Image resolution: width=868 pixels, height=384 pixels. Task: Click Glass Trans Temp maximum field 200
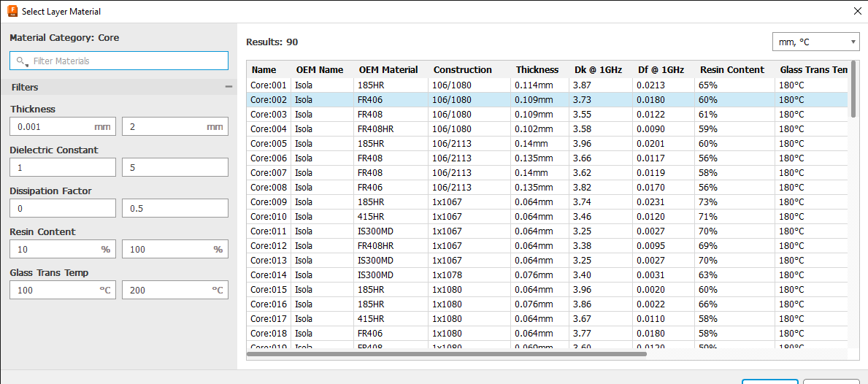coord(175,290)
